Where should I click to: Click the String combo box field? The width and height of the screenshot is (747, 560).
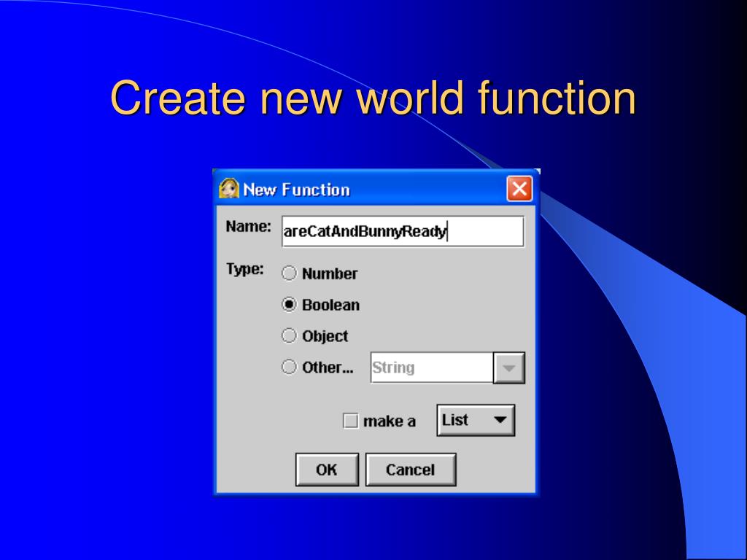(x=432, y=367)
